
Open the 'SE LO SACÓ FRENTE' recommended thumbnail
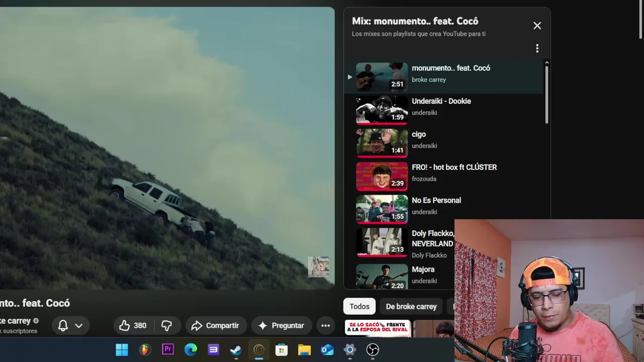378,328
